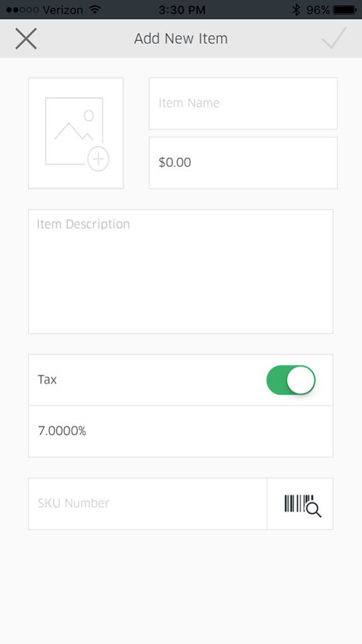Confirm new item with the checkmark icon
Screen dimensions: 362x644
click(x=334, y=38)
